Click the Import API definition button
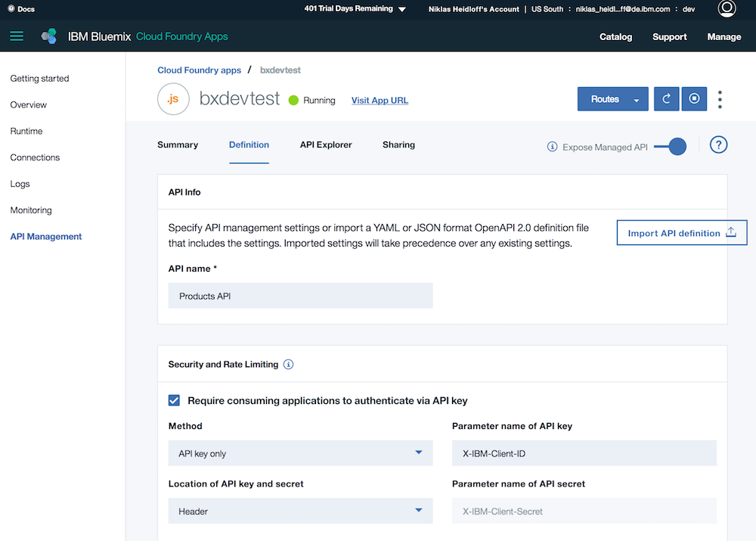Image resolution: width=756 pixels, height=541 pixels. point(682,232)
